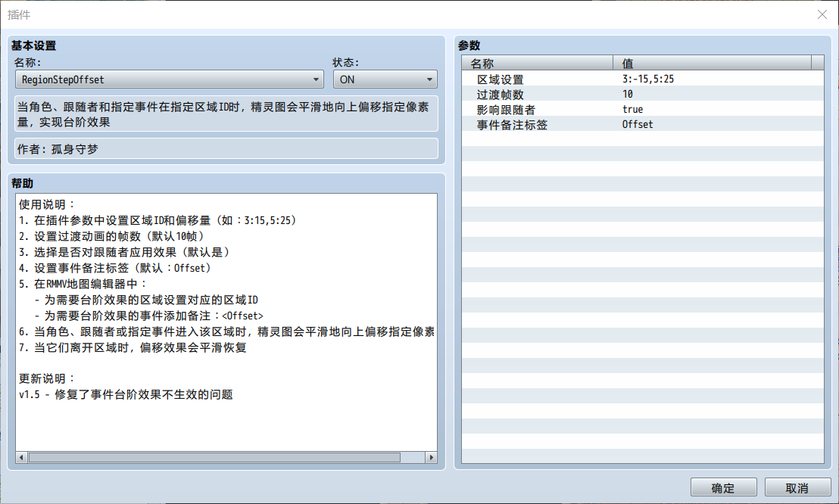Open the plugin name dropdown RegionStepOffset

(169, 79)
